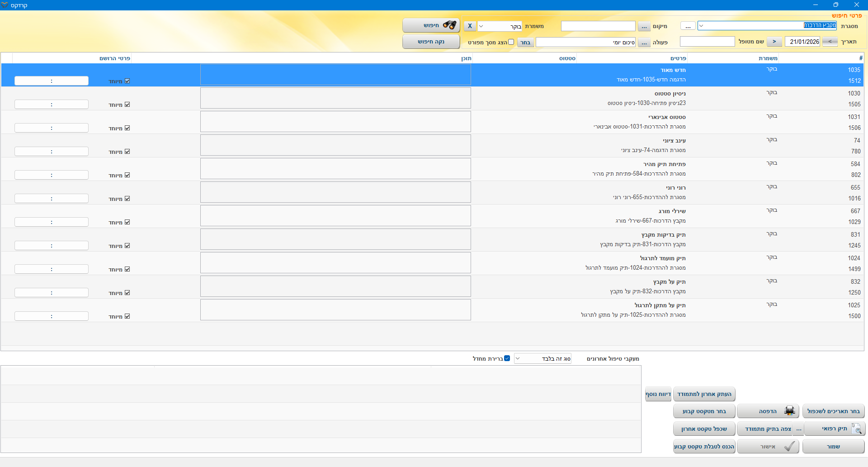The width and height of the screenshot is (868, 467).
Task: Click the printer icon to print (הדפסה)
Action: pos(768,411)
